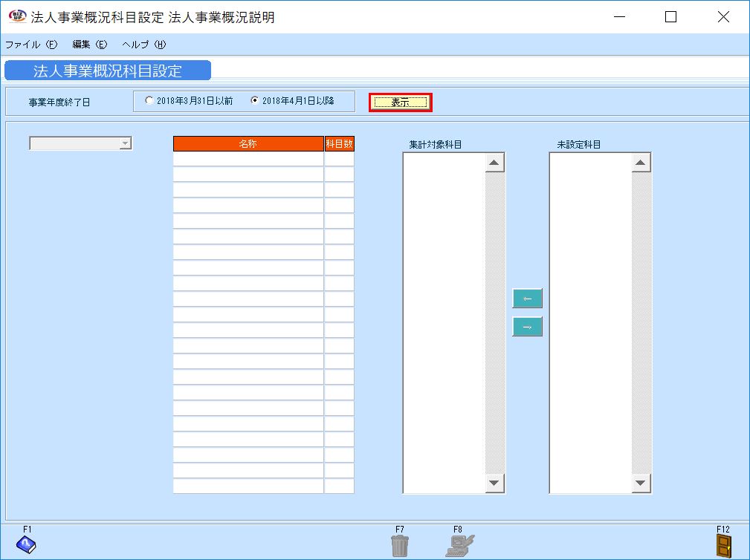Open the 編集 menu
Viewport: 750px width, 560px height.
coord(89,45)
